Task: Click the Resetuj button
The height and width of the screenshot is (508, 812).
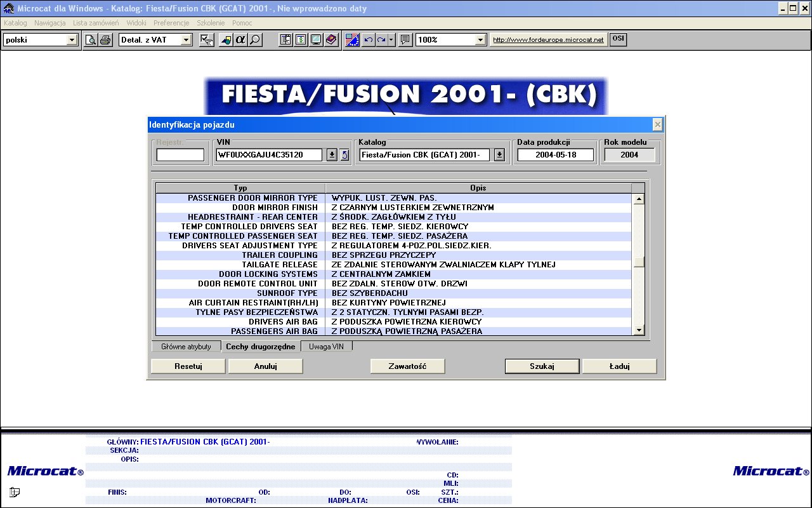Action: 188,366
